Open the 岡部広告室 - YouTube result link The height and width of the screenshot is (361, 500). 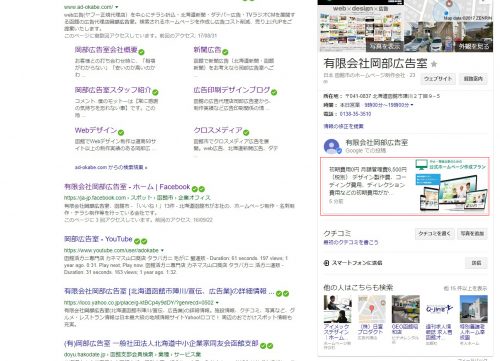click(98, 239)
